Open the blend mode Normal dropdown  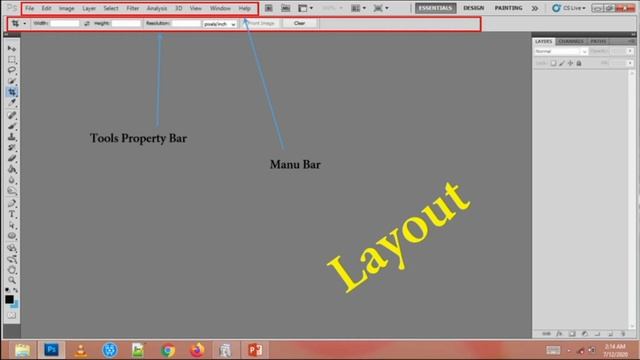561,51
